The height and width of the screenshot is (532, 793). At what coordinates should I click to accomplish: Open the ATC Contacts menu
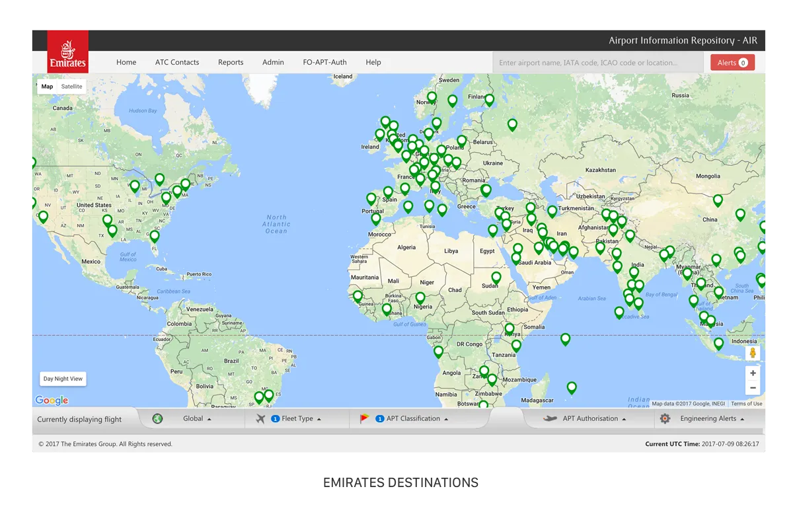point(176,62)
